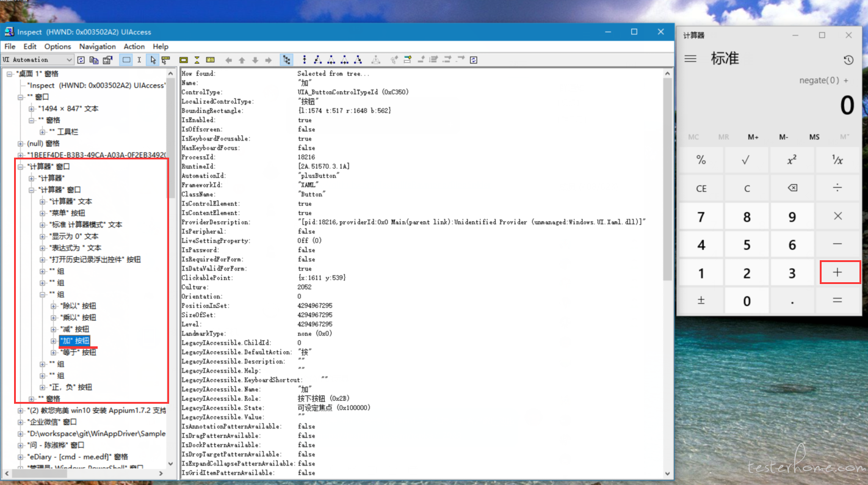The height and width of the screenshot is (485, 868).
Task: Open the Options menu
Action: point(57,46)
